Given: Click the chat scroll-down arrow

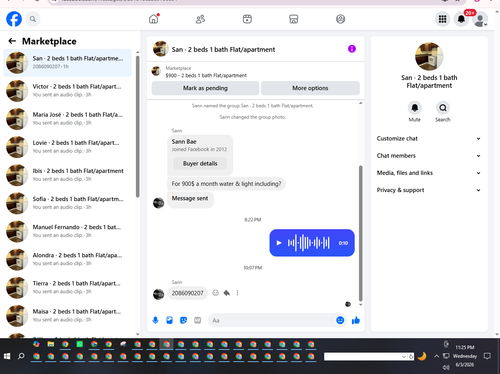Looking at the screenshot, I should coord(360,304).
